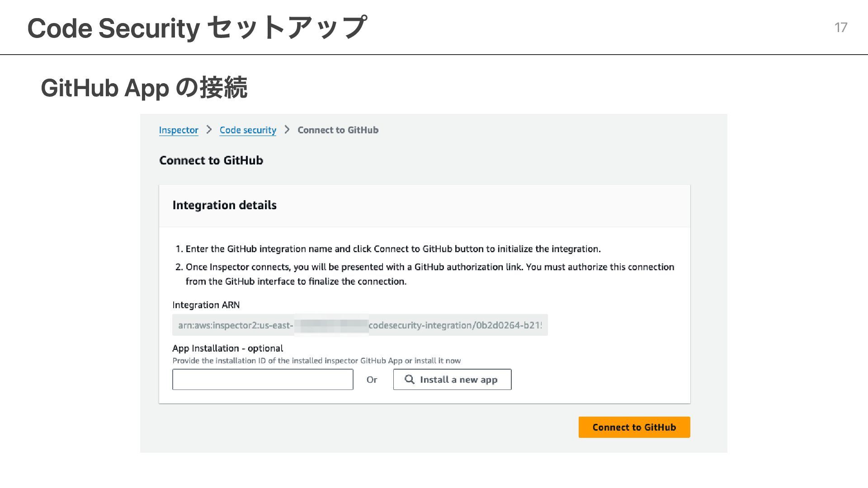Click the 'Integration ARN' label

tap(206, 305)
